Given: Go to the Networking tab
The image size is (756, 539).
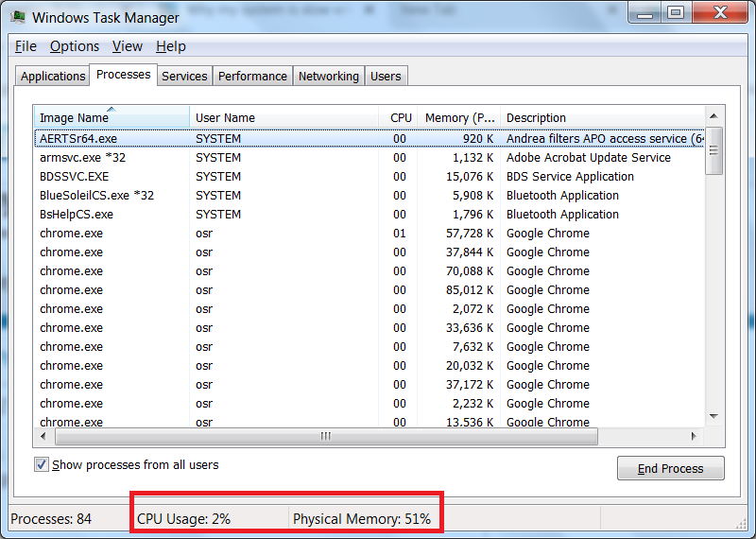Looking at the screenshot, I should 328,77.
